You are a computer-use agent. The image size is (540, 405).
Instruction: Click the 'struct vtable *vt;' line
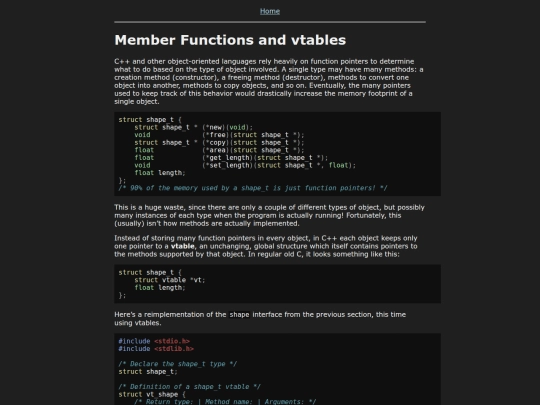click(x=170, y=280)
